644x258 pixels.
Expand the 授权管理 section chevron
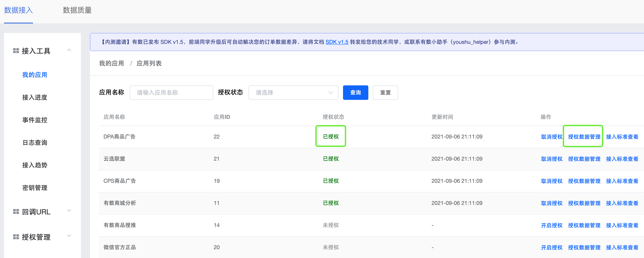pos(69,236)
